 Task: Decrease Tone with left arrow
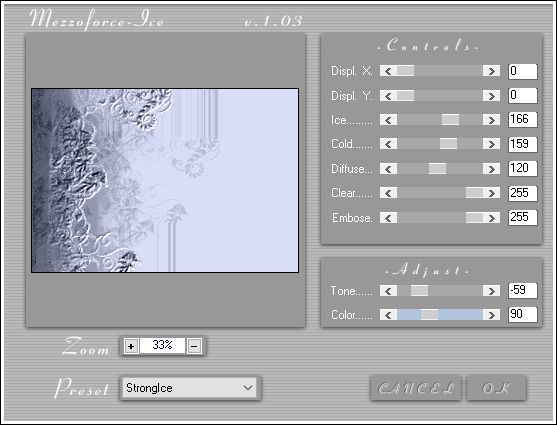click(x=388, y=291)
